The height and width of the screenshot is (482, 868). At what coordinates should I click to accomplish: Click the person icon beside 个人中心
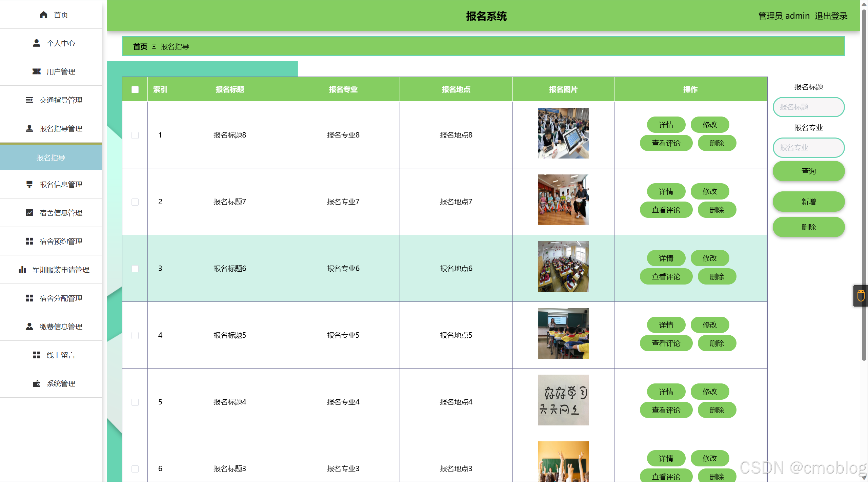click(x=36, y=43)
